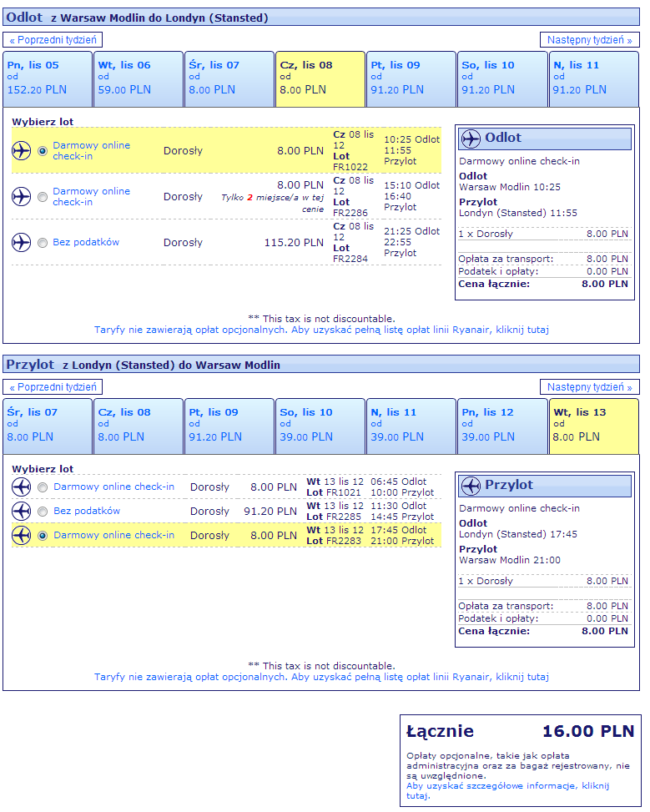Open Bez podatków link for flight FR2284
This screenshot has height=812, width=650.
click(x=86, y=242)
